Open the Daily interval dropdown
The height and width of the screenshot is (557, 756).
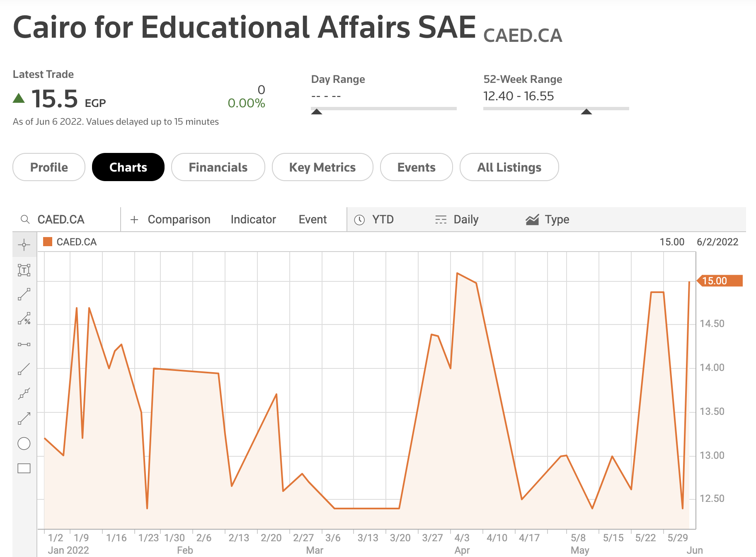pos(457,220)
